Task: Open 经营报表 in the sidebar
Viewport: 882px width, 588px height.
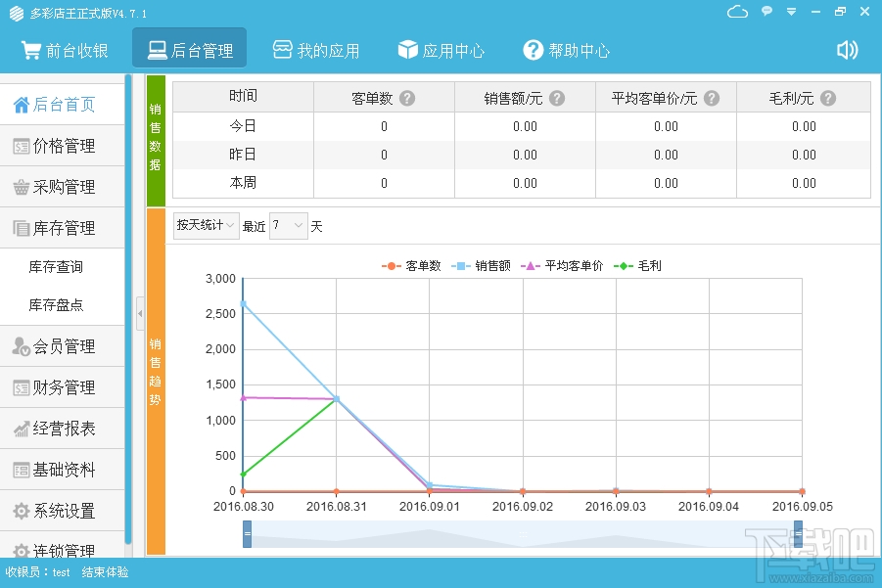Action: click(x=62, y=429)
